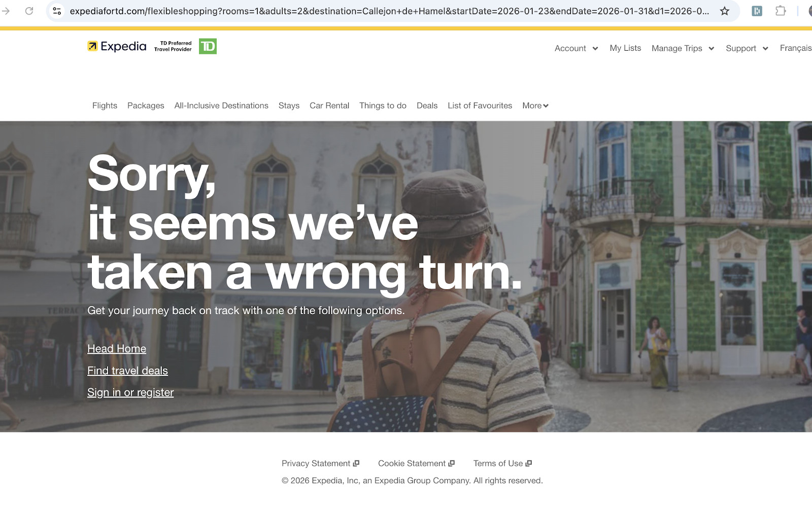Click the browser URL address field

[389, 11]
